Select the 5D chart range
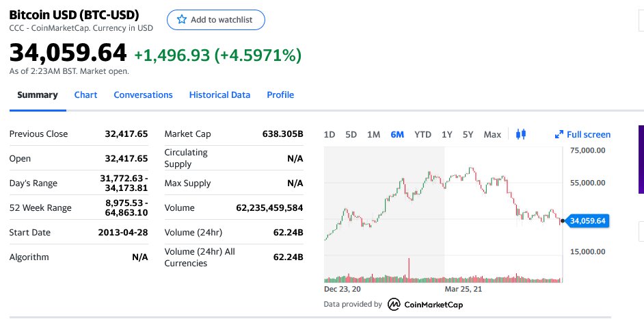 point(351,134)
